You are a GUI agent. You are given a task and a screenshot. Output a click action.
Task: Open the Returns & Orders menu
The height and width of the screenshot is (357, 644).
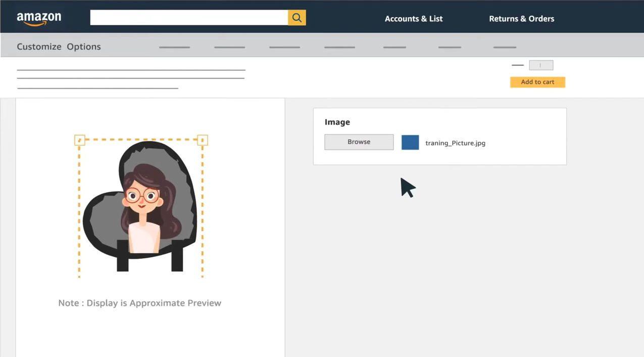[521, 19]
